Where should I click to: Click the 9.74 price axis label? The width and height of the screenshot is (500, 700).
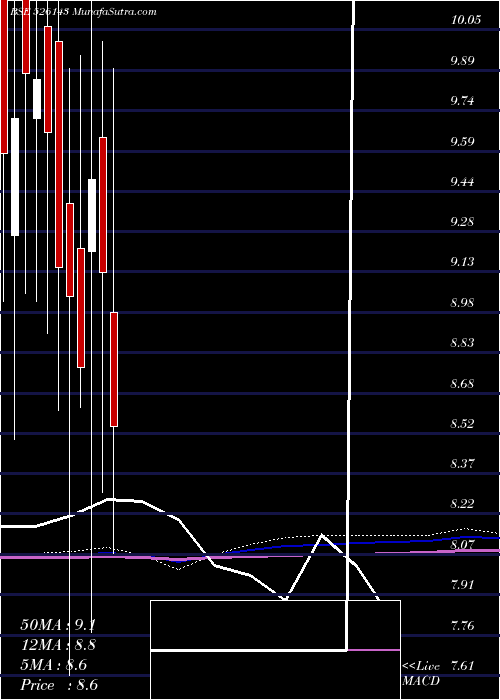462,101
